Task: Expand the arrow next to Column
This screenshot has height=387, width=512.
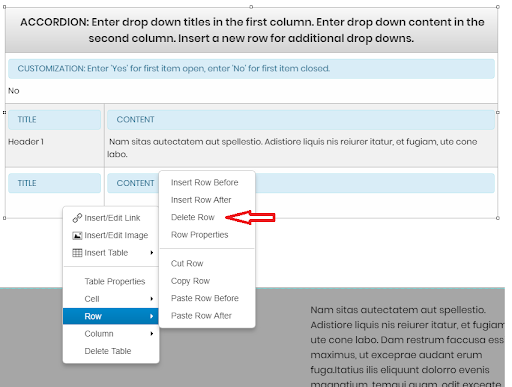Action: (152, 334)
